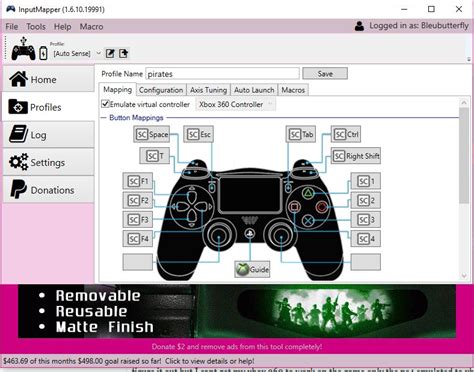The height and width of the screenshot is (372, 474).
Task: Switch to the Axis Tuning tab
Action: (208, 90)
